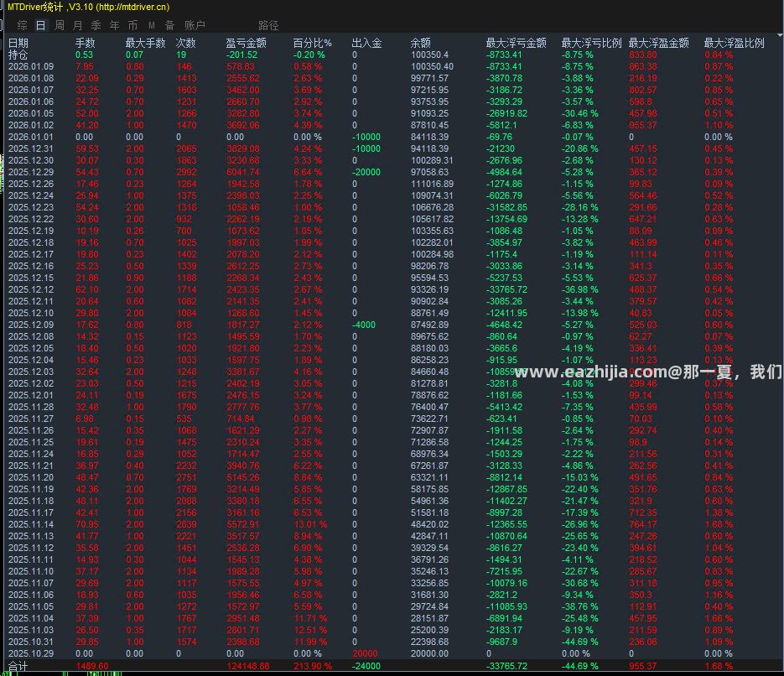The image size is (784, 676).
Task: Open the 备 tab
Action: pos(169,25)
